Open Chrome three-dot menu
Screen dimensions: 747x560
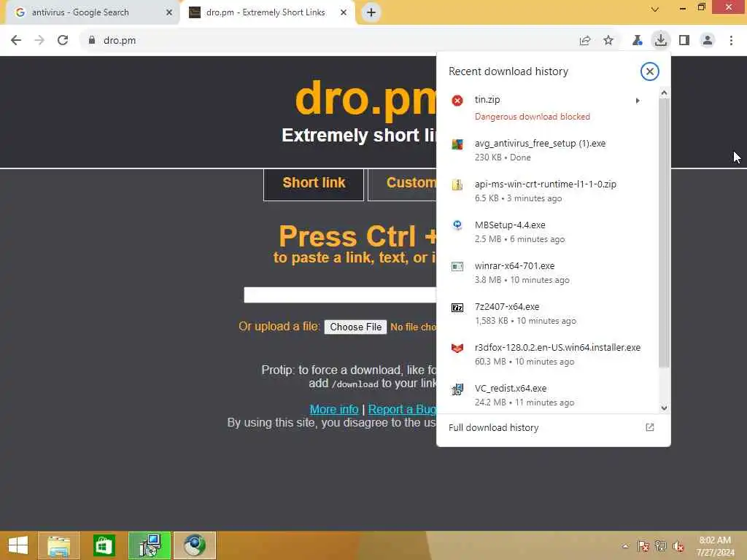[731, 41]
